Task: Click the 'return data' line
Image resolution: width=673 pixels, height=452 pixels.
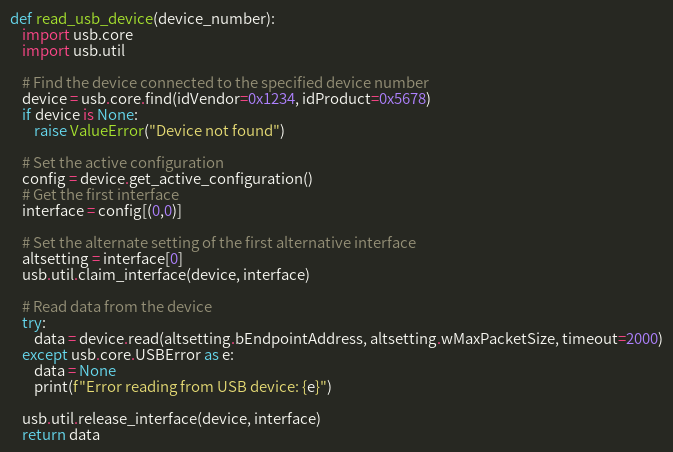Action: click(x=61, y=435)
